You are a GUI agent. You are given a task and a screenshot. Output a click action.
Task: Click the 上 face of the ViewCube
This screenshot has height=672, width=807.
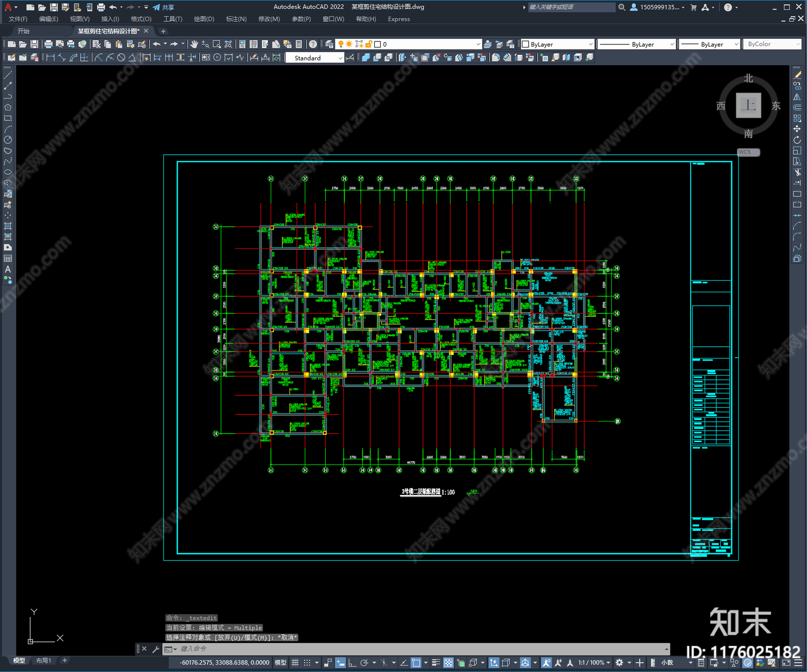click(x=748, y=105)
